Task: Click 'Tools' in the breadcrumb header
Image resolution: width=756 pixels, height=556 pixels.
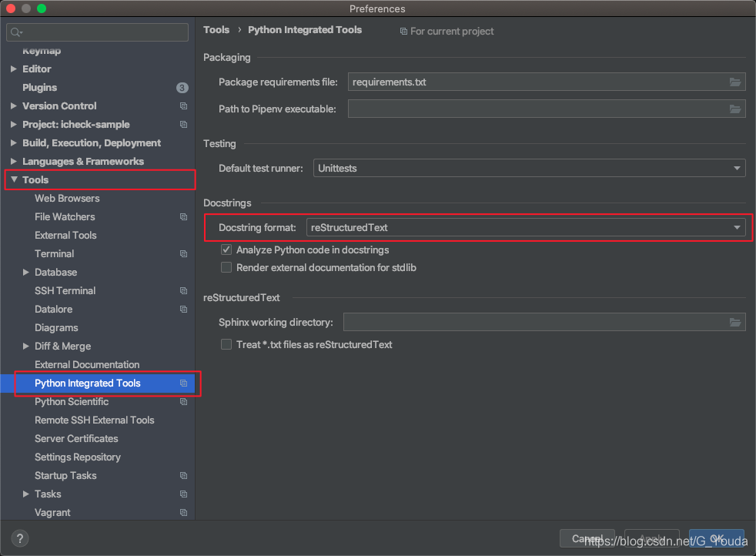Action: pos(216,29)
